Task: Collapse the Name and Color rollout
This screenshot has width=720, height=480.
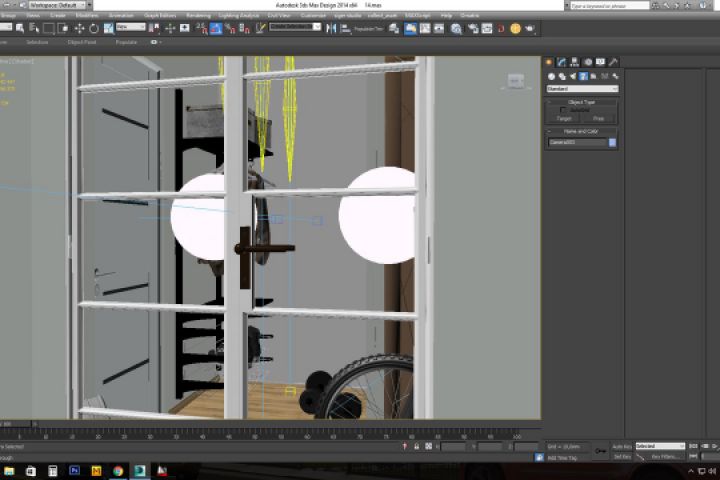Action: 582,131
